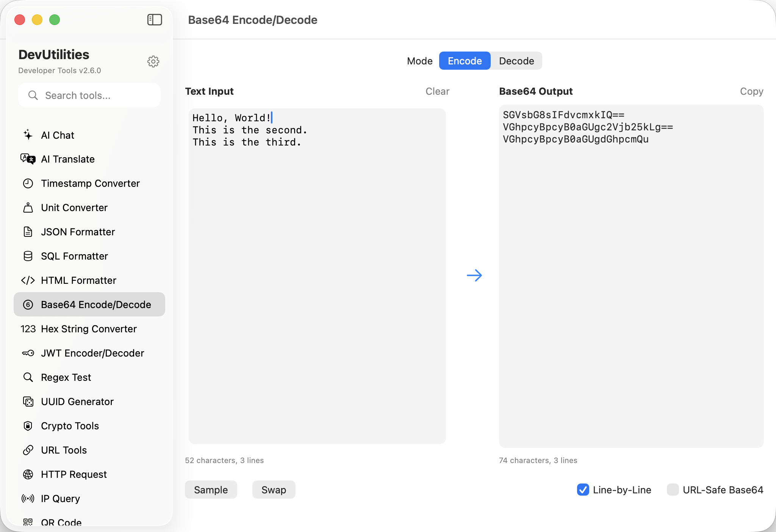This screenshot has width=776, height=532.
Task: Open the JWT Encoder/Decoder tool
Action: (92, 353)
